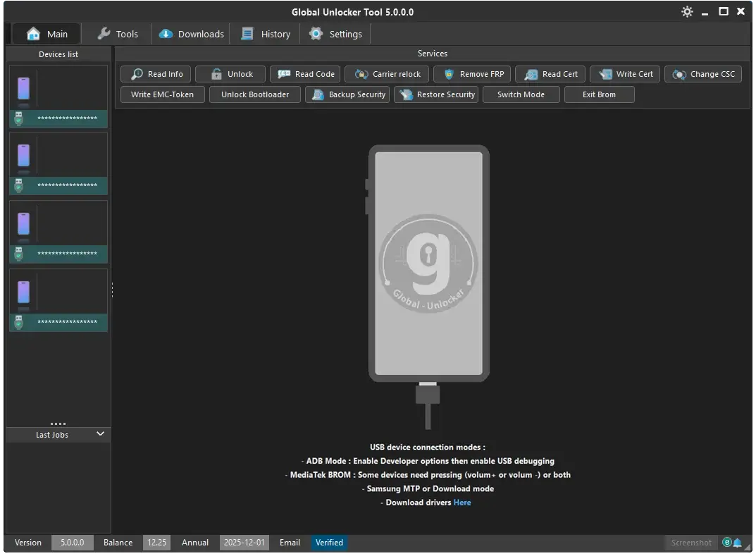
Task: Click the Backup Security button
Action: [x=347, y=94]
